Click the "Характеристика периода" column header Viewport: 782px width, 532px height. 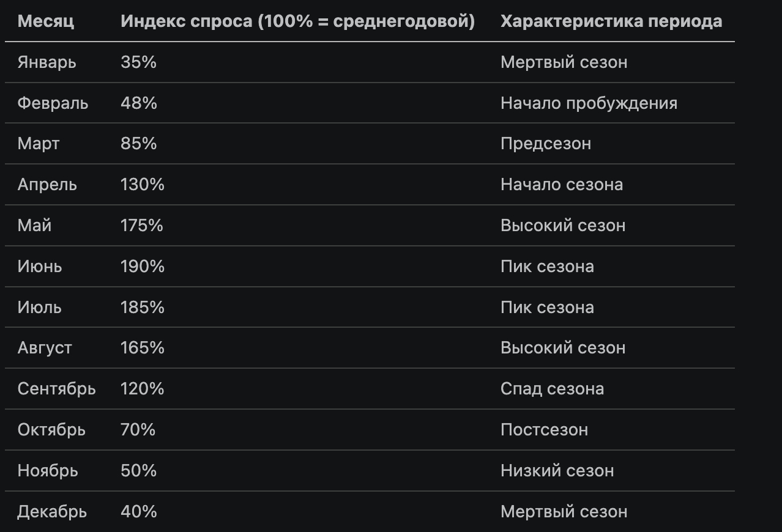click(x=611, y=21)
